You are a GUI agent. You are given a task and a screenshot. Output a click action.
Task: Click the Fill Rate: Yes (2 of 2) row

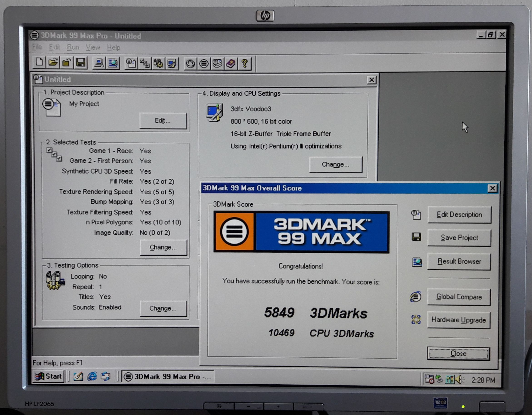(142, 181)
